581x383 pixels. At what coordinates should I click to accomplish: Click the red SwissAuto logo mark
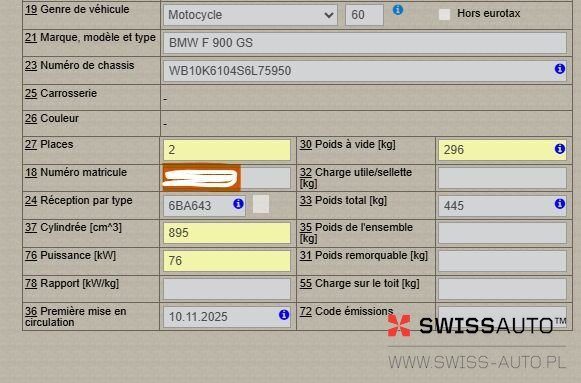[x=399, y=325]
